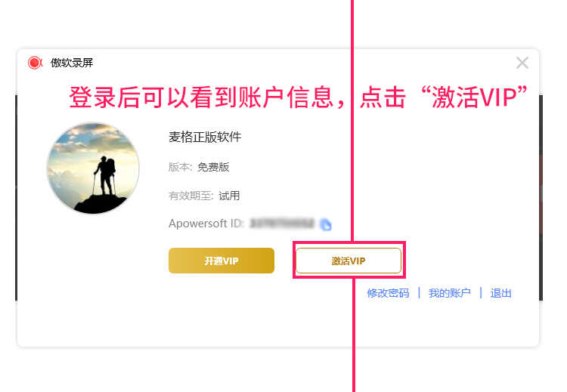
Task: Click the 有效期至: field label
Action: click(x=191, y=196)
